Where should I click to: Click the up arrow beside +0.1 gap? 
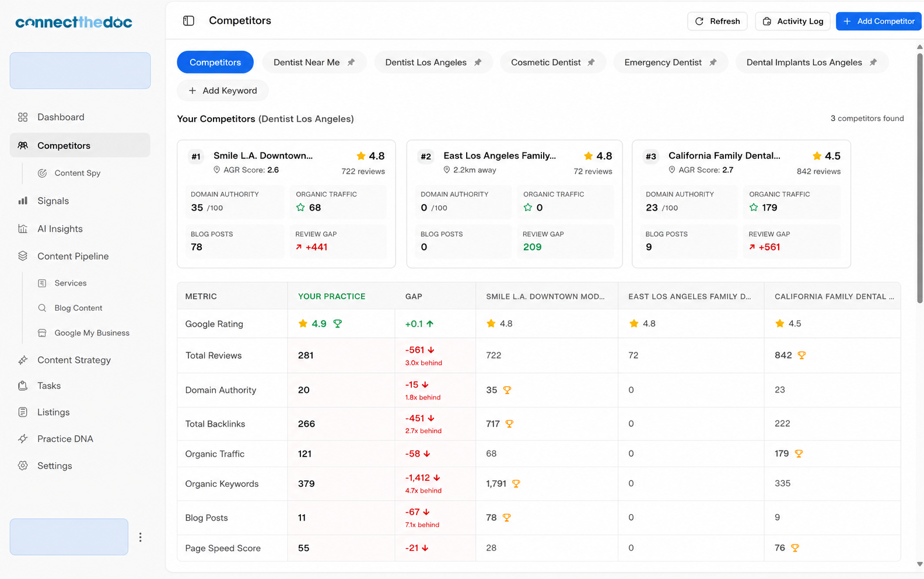click(x=430, y=324)
